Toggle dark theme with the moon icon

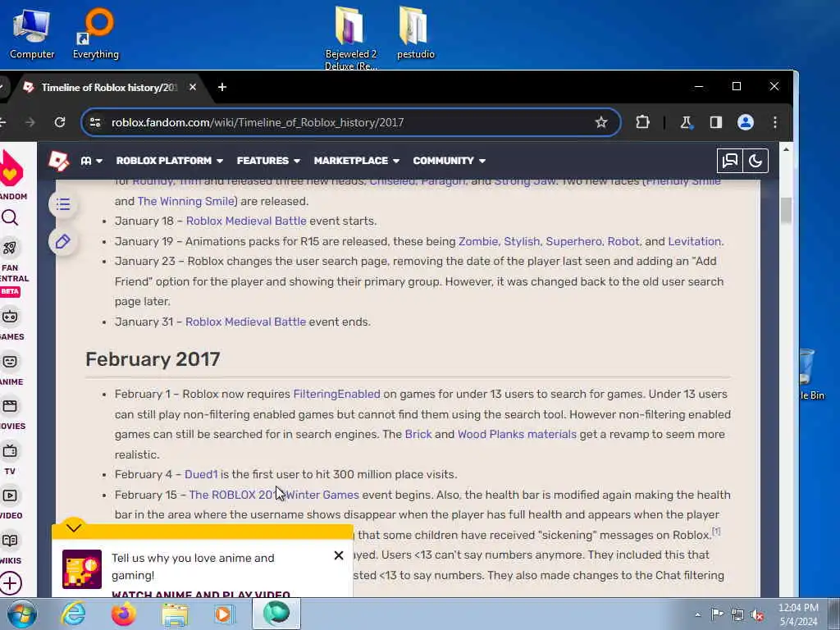pos(756,161)
